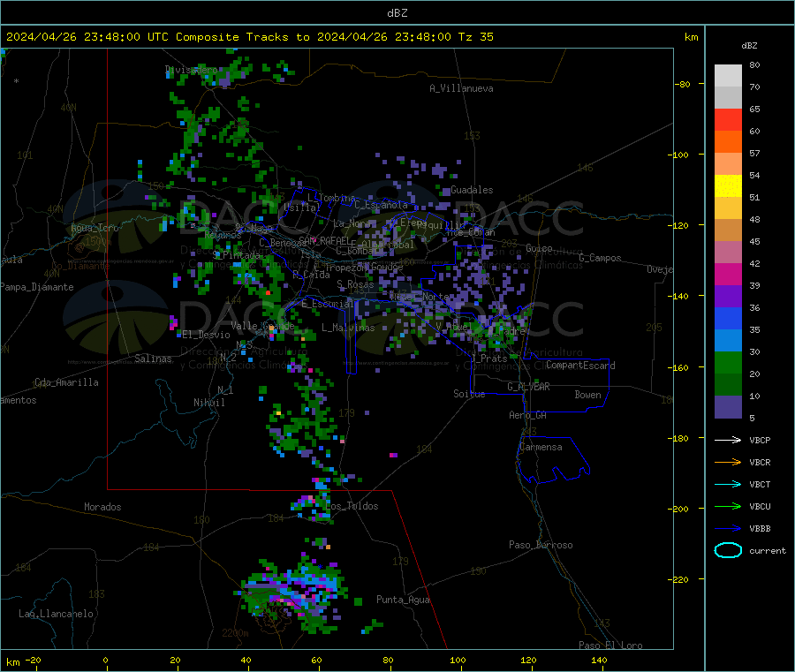Select the blue 35 dBZ color swatch
Viewport: 795px width, 672px height.
[x=728, y=318]
